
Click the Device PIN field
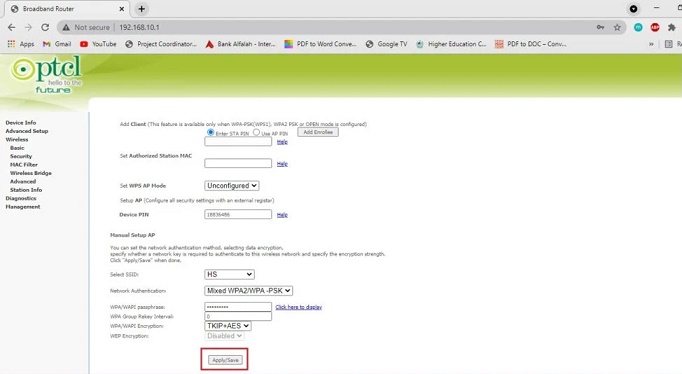click(x=238, y=214)
